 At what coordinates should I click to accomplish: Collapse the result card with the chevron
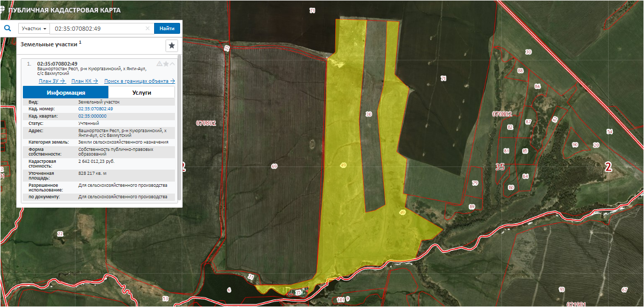click(172, 64)
